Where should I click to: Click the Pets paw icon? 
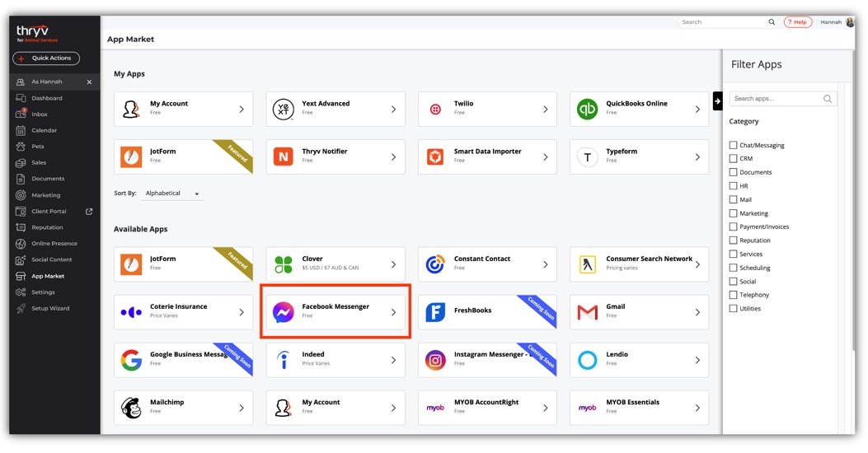tap(21, 147)
